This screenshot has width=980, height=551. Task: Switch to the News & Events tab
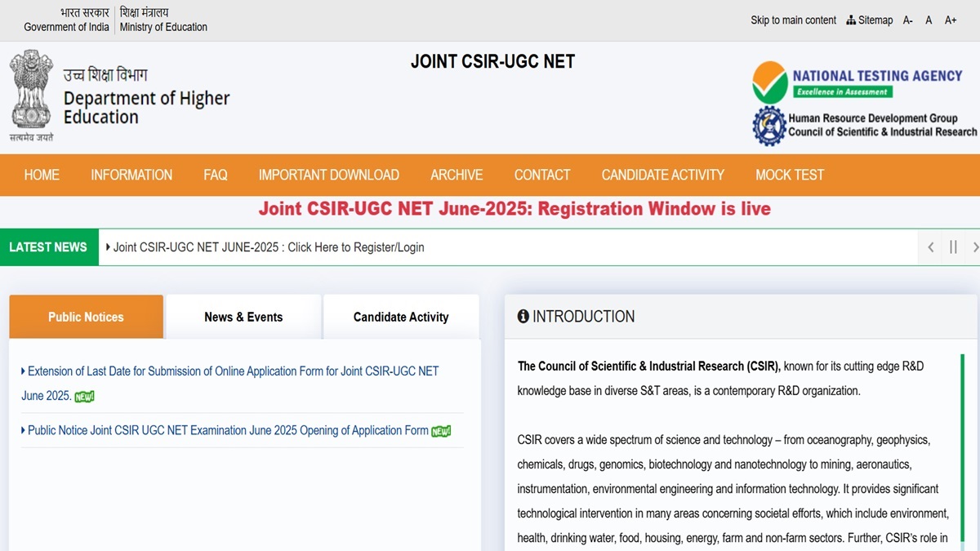tap(243, 317)
